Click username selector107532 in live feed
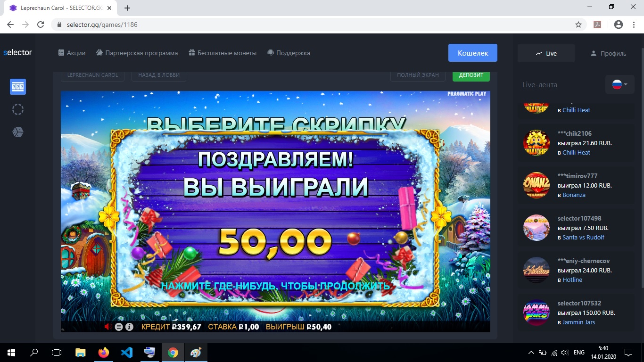The width and height of the screenshot is (644, 362). coord(579,303)
